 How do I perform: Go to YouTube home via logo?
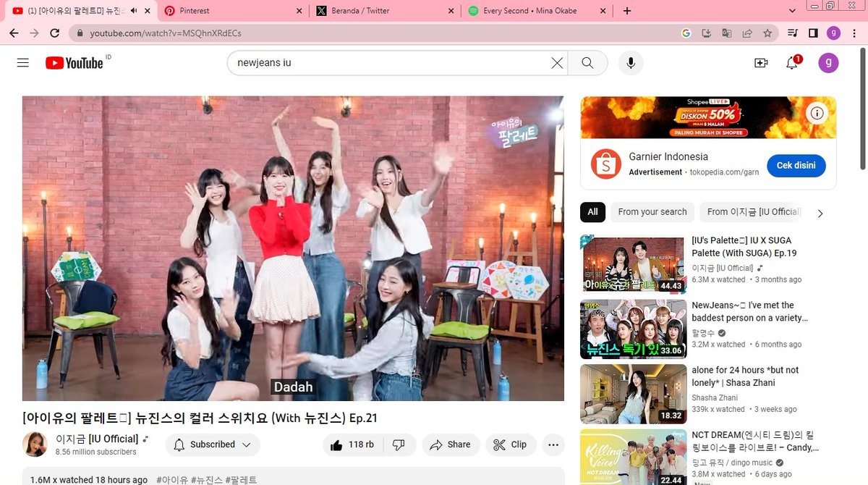[x=75, y=63]
